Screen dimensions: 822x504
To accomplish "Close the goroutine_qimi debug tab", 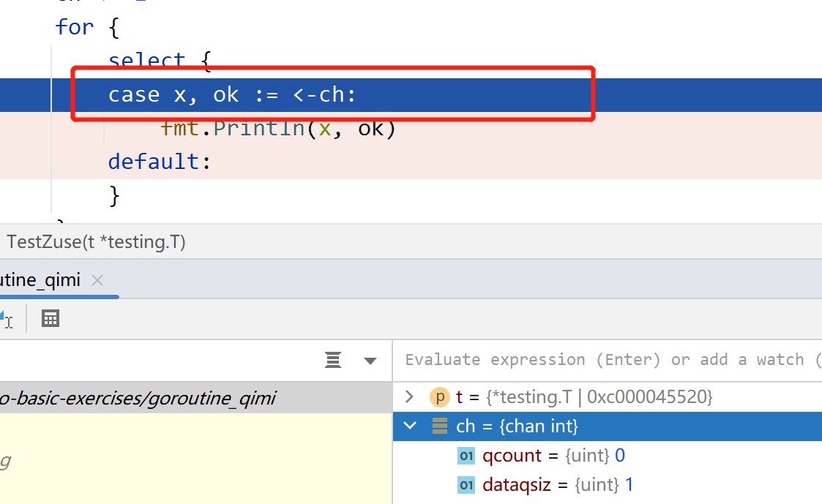I will [97, 280].
